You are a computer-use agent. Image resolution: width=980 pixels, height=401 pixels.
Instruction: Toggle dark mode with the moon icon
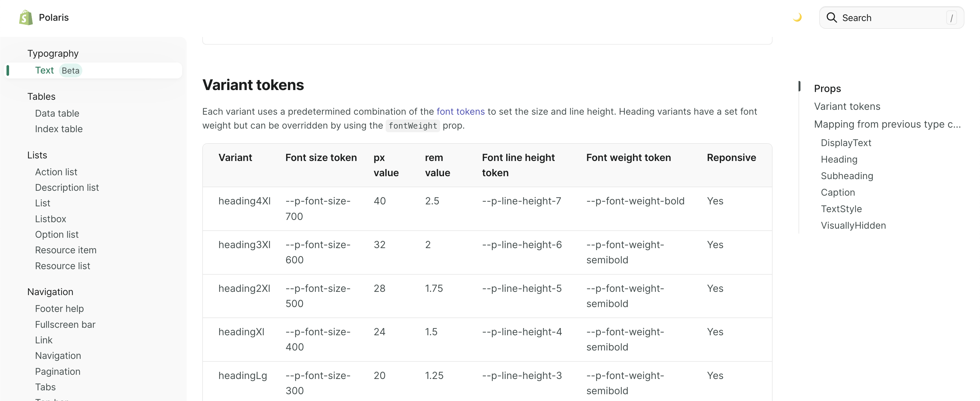tap(797, 17)
